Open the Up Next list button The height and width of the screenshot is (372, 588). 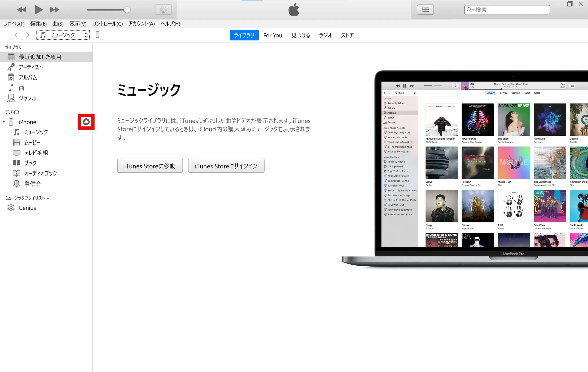click(x=425, y=10)
